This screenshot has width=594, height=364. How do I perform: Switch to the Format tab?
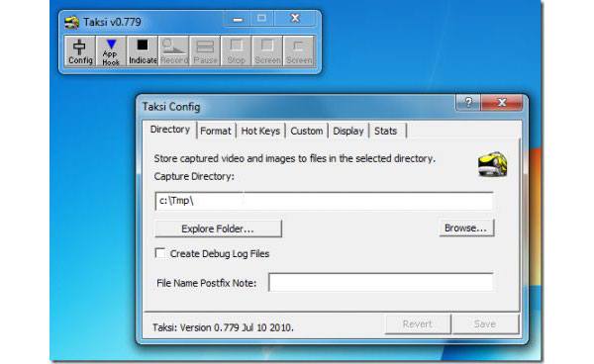click(216, 131)
